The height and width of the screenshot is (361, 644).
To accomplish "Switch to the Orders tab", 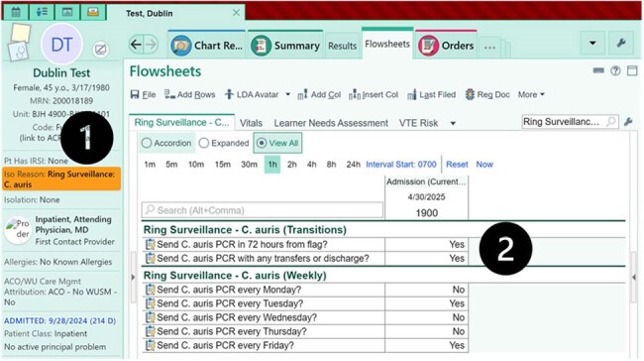I will [x=446, y=46].
